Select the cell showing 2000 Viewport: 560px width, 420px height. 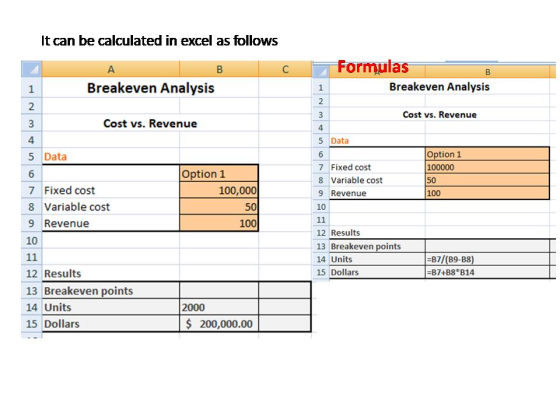coord(219,307)
